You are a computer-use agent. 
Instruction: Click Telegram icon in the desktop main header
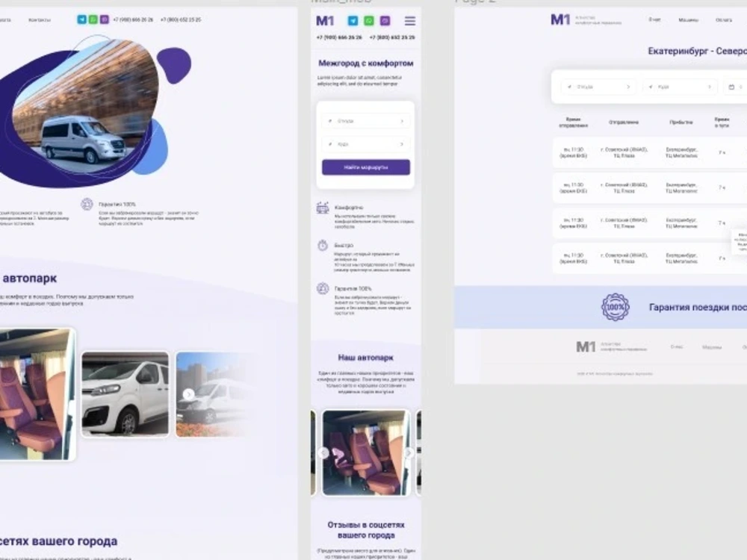(x=81, y=19)
